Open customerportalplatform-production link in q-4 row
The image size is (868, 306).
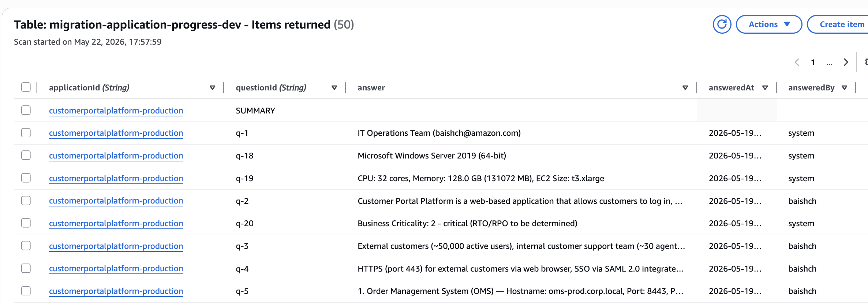tap(116, 269)
